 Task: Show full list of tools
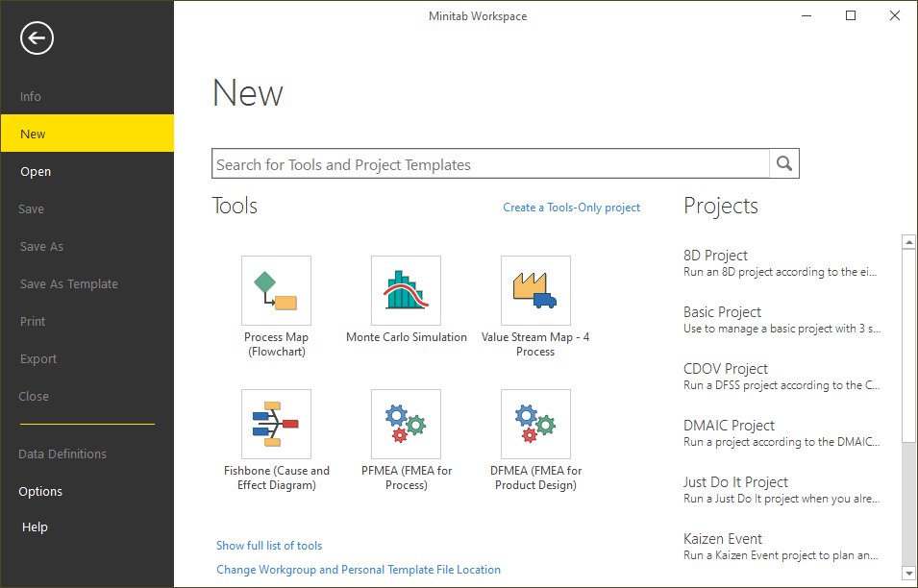(269, 545)
